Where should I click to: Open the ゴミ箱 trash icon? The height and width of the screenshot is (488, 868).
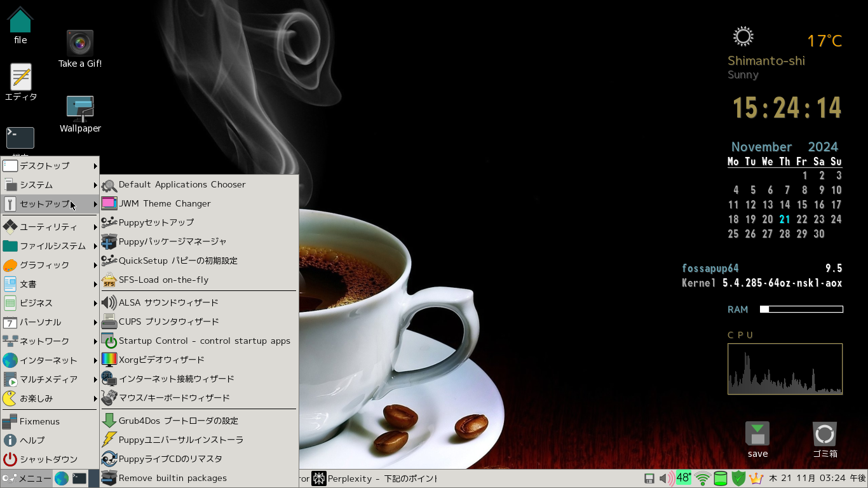point(825,440)
